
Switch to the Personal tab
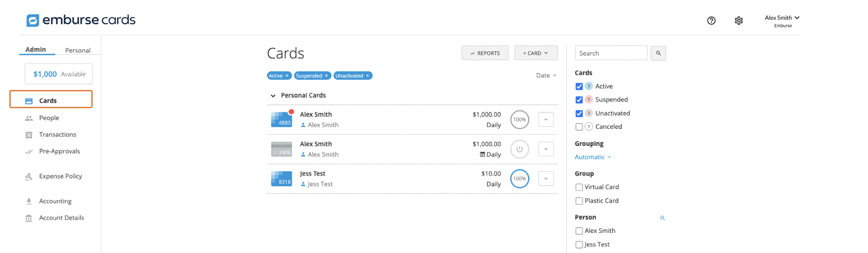(x=78, y=50)
